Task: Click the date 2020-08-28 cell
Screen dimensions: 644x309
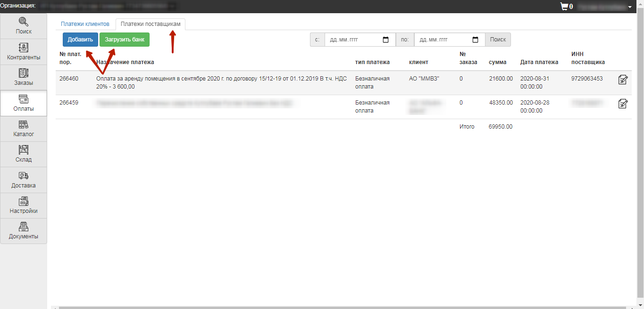Action: (535, 106)
